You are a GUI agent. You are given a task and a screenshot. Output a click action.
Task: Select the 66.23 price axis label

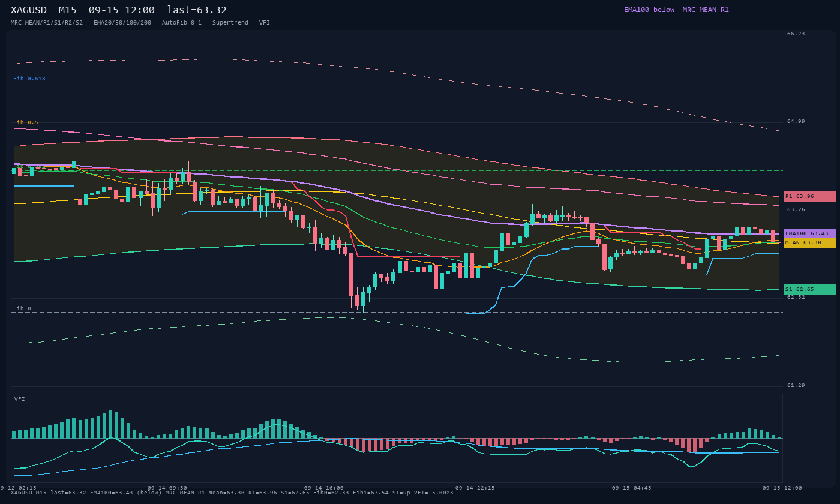(x=796, y=34)
